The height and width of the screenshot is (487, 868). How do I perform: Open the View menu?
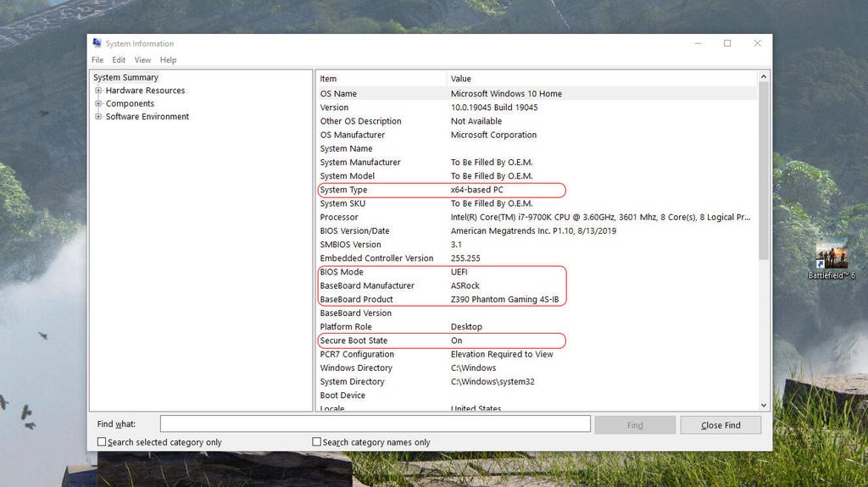point(142,60)
